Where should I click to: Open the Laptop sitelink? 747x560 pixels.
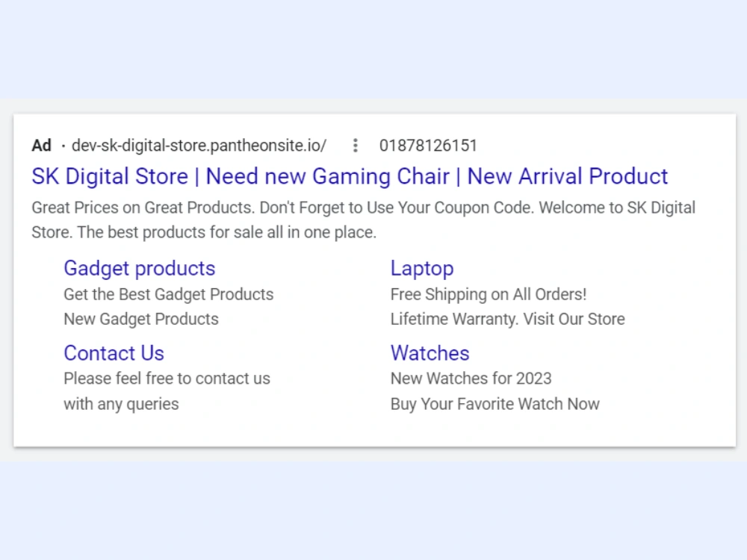422,269
